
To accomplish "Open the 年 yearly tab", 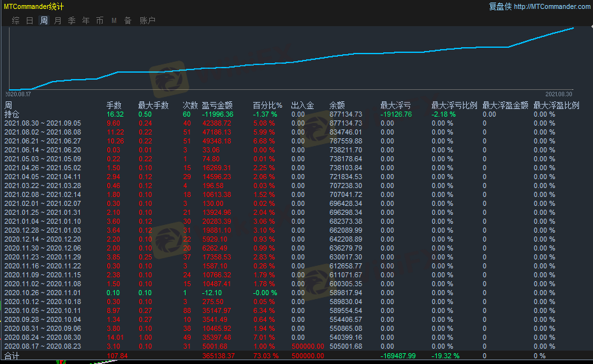I will 85,20.
